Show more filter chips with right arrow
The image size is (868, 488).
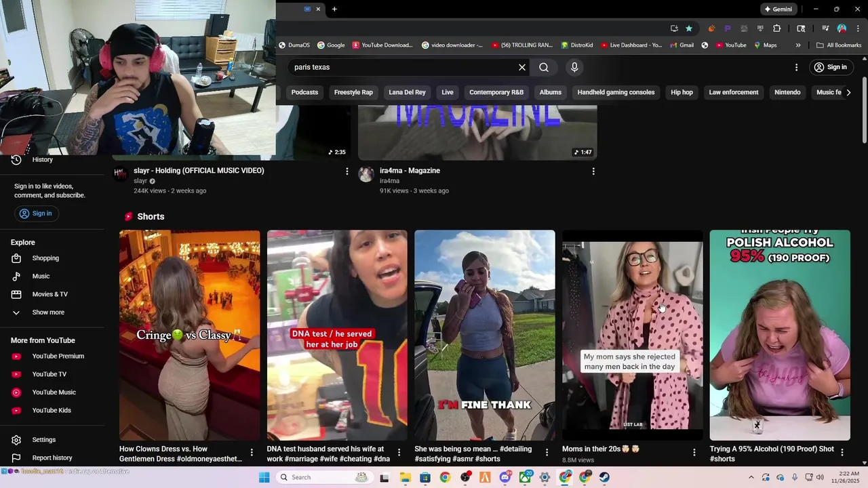click(x=848, y=92)
